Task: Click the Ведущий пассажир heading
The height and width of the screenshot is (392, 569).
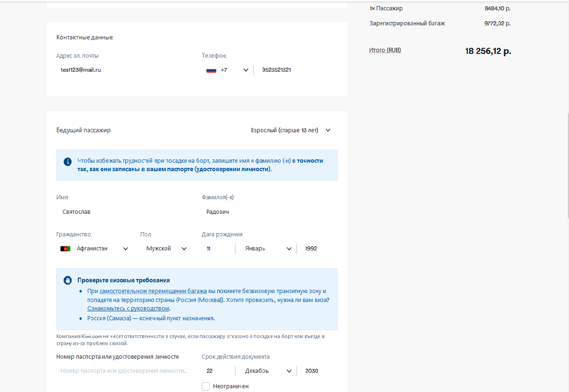Action: pyautogui.click(x=83, y=130)
